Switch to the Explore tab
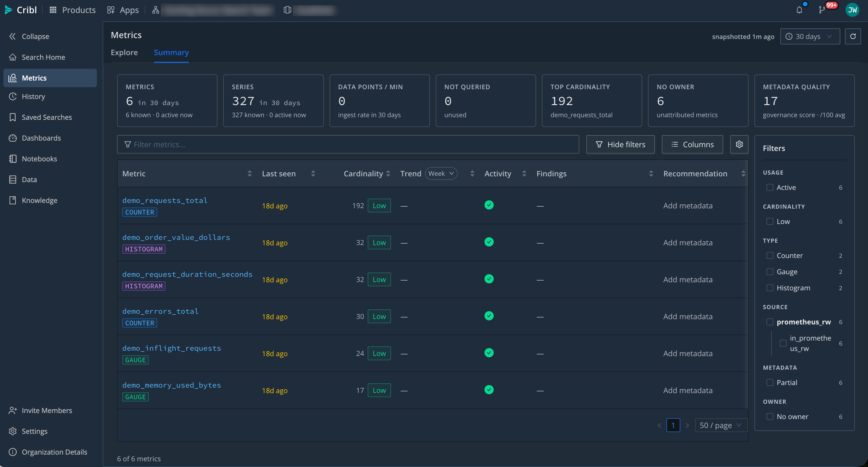The image size is (868, 467). [124, 52]
